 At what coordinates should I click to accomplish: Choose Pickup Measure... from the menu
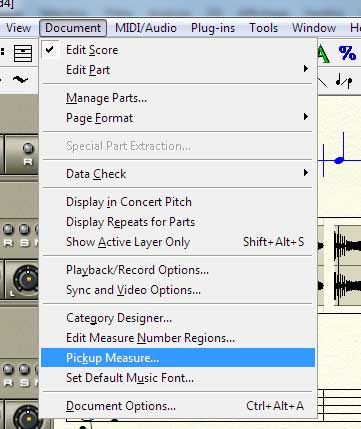point(178,358)
